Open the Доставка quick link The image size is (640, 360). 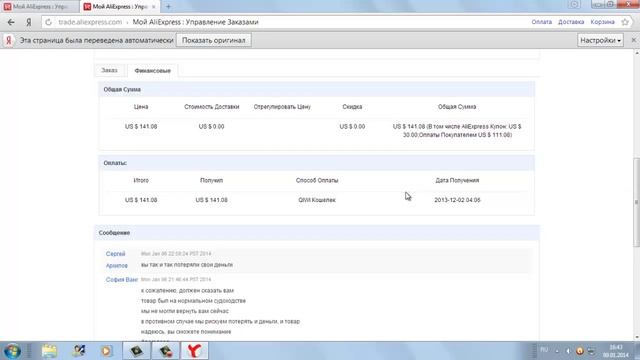point(571,22)
